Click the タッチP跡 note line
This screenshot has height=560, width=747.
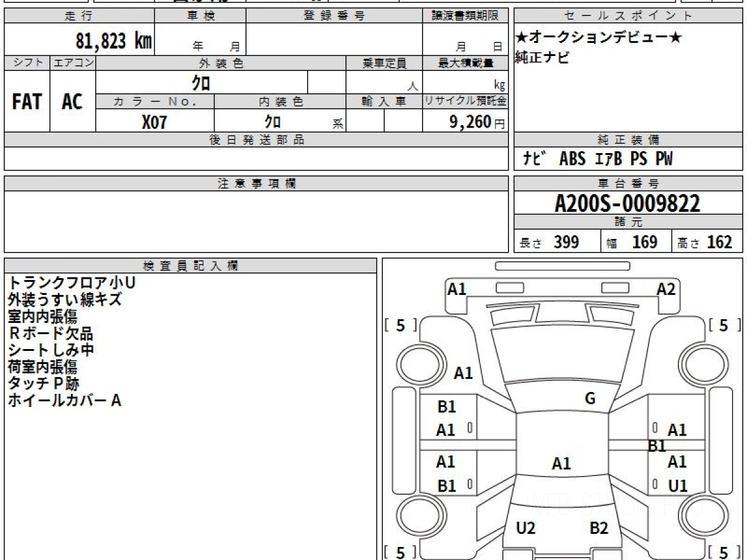tap(43, 383)
